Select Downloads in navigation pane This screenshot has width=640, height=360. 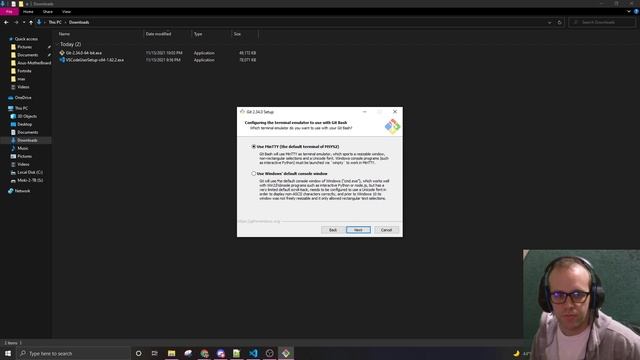[x=27, y=140]
